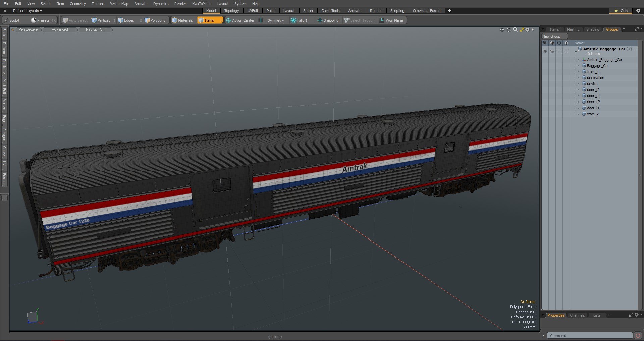Click viewport zoom magnifier icon
This screenshot has height=341, width=644.
coord(515,30)
